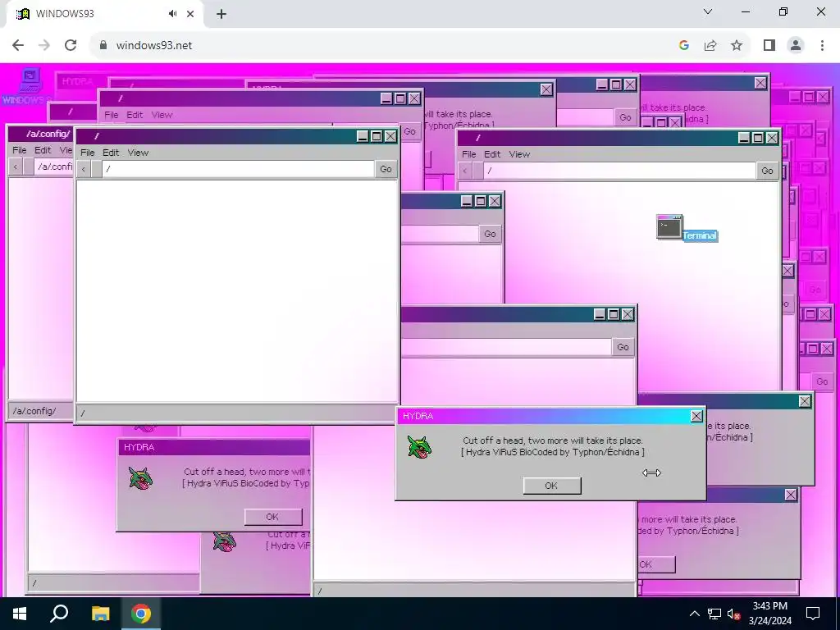The width and height of the screenshot is (840, 630).
Task: Click the Hydra monster icon in the front HYDRA dialog
Action: coord(419,447)
